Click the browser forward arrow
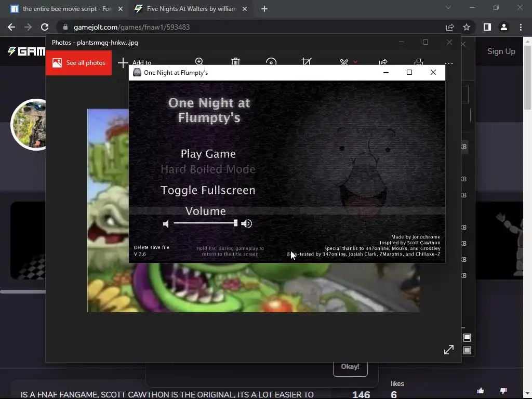532x399 pixels. coord(28,27)
